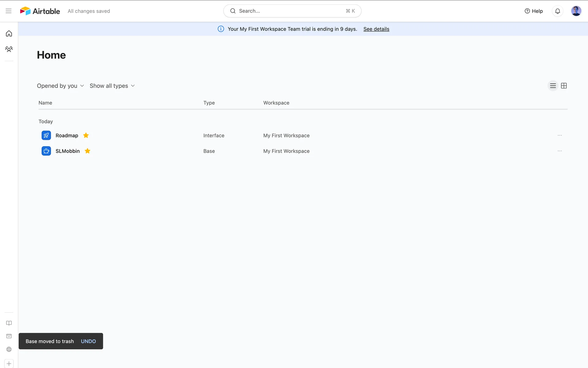
Task: Click UNDO in the trash notification
Action: pyautogui.click(x=88, y=341)
